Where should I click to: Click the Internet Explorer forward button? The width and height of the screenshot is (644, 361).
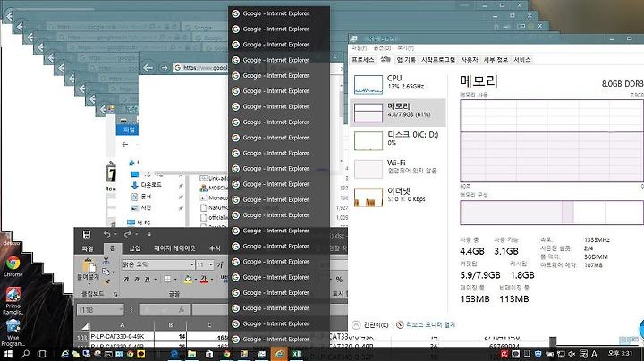[x=164, y=68]
